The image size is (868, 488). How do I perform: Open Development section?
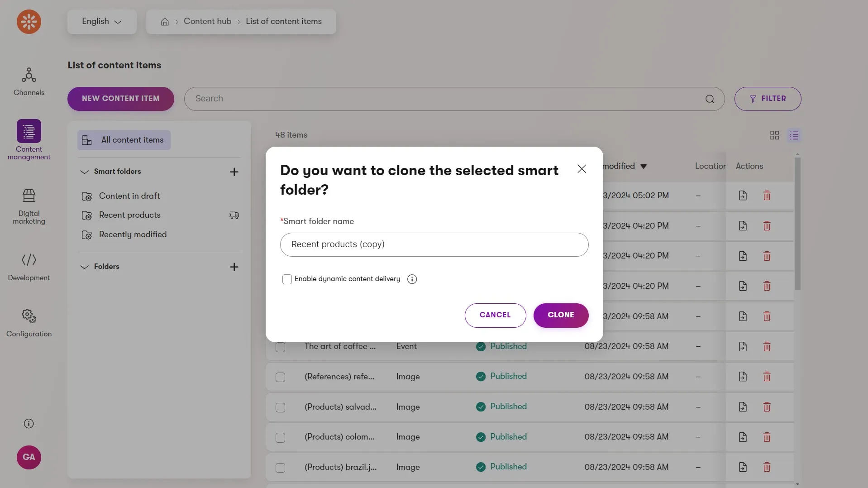29,267
